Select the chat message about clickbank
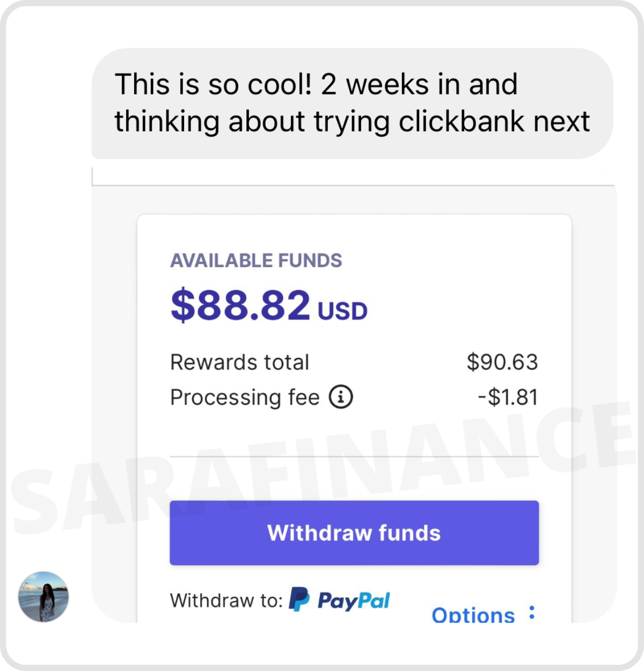This screenshot has width=644, height=671. (352, 103)
